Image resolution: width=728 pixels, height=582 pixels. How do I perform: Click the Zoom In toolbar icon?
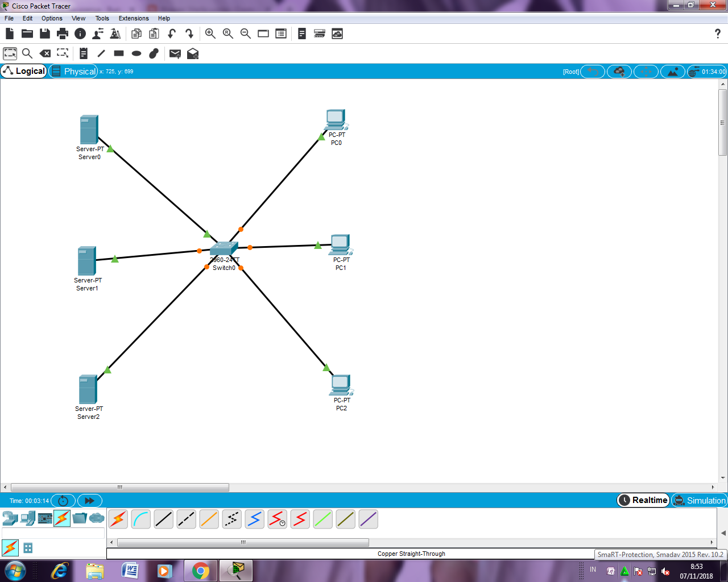coord(210,34)
